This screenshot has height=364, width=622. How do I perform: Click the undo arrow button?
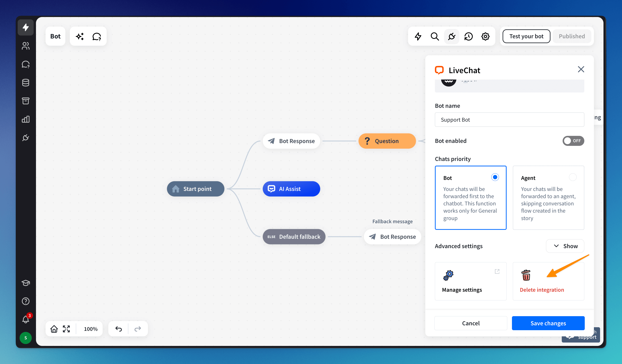[119, 329]
